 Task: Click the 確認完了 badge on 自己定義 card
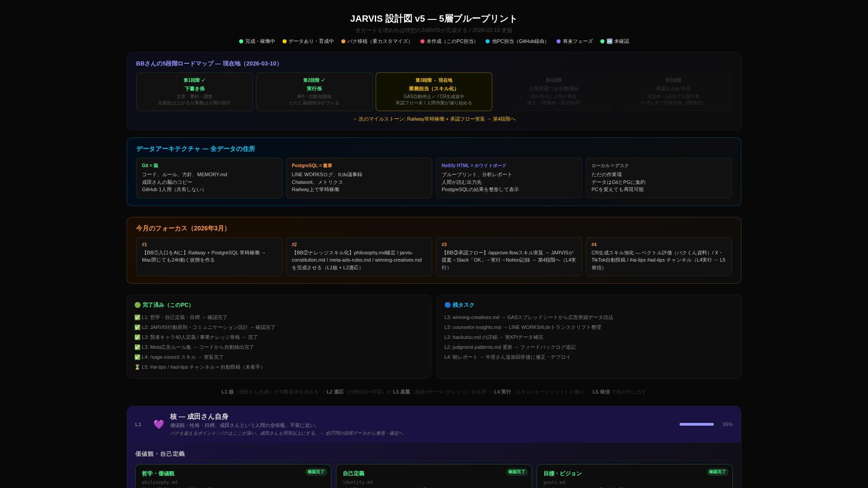pos(517,472)
